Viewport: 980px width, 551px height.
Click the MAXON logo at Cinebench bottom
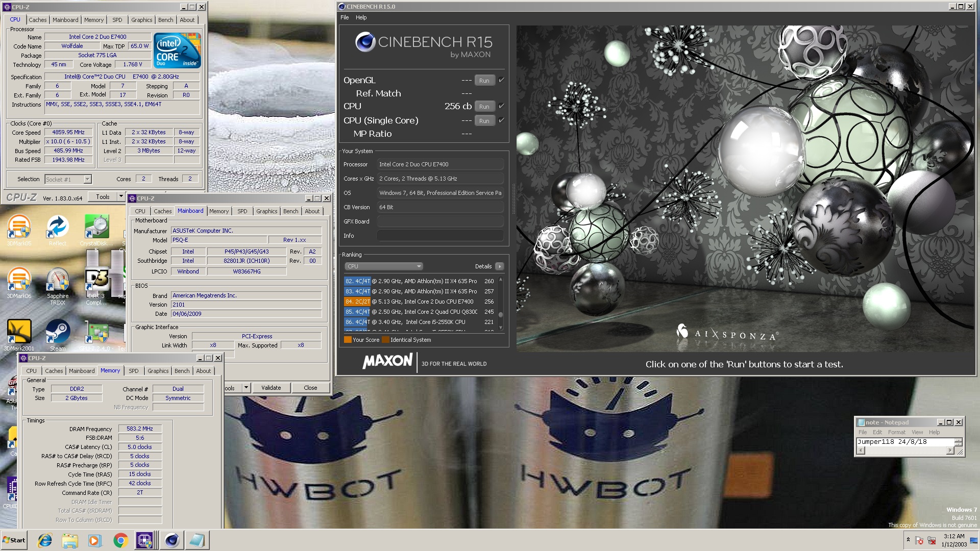point(387,361)
